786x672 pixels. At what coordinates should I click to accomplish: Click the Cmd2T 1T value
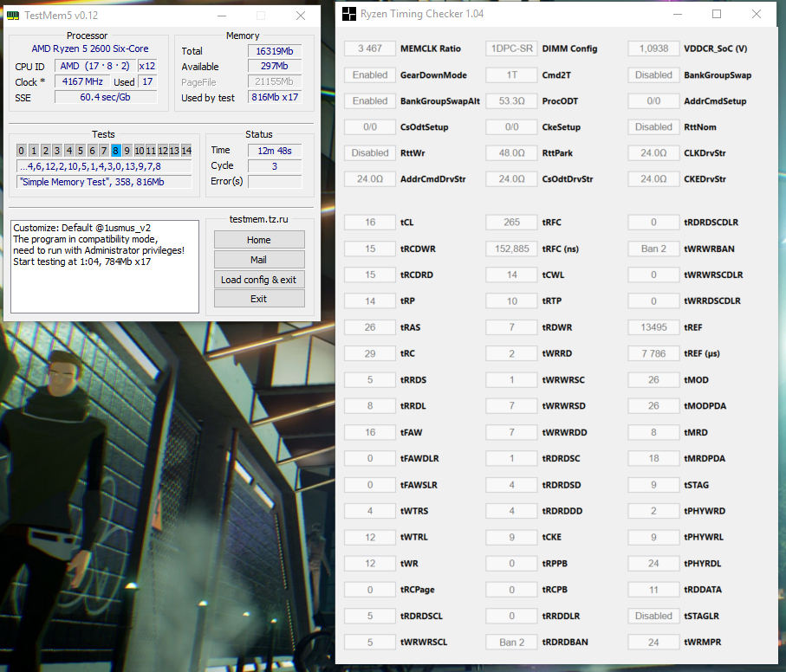point(512,75)
